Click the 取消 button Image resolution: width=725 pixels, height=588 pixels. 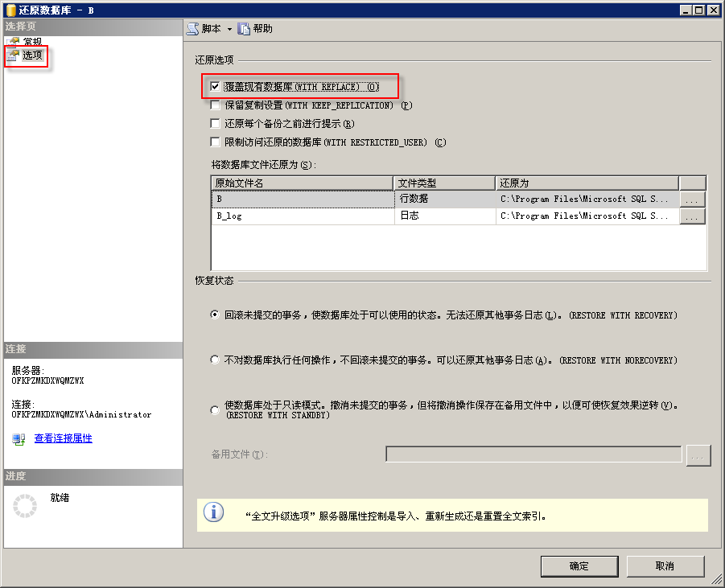pyautogui.click(x=665, y=566)
